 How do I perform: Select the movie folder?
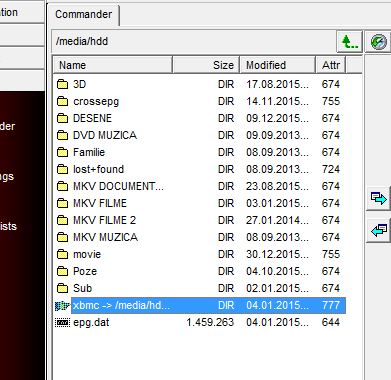tap(199, 254)
